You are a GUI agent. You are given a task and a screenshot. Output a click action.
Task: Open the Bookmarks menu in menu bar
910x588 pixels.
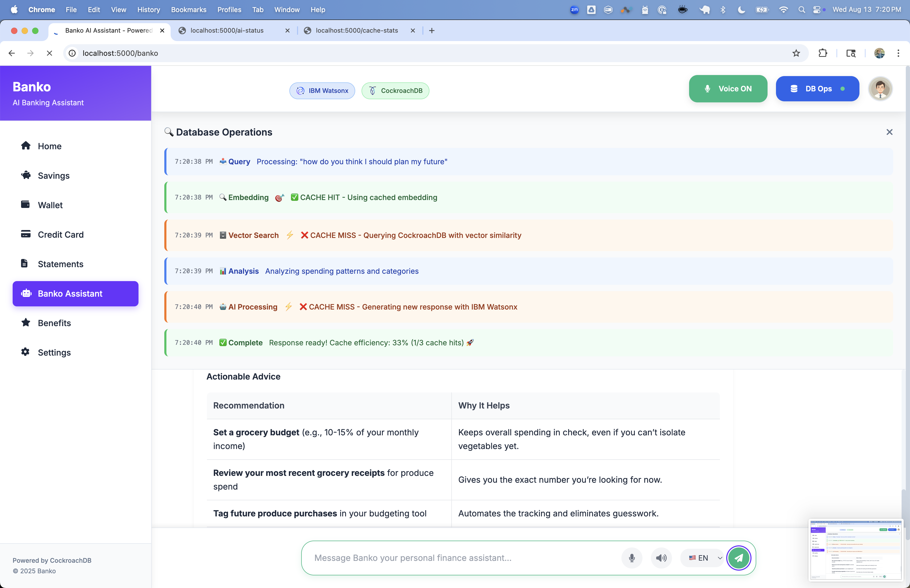pyautogui.click(x=188, y=9)
